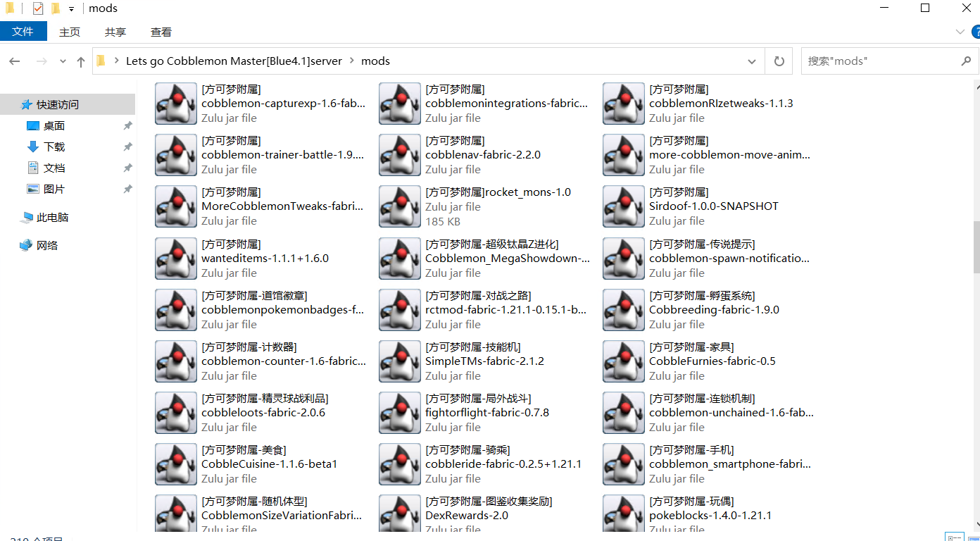
Task: Switch to the 查看 ribbon tab
Action: coord(161,32)
